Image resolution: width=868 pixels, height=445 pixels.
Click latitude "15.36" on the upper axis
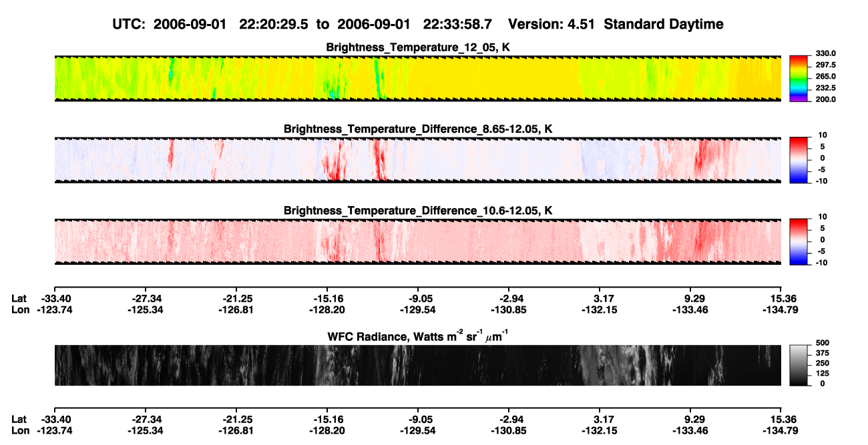783,298
